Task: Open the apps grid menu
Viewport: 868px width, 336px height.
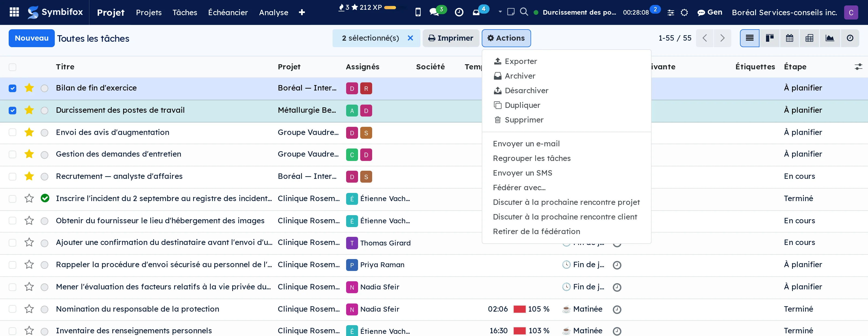Action: pyautogui.click(x=14, y=12)
